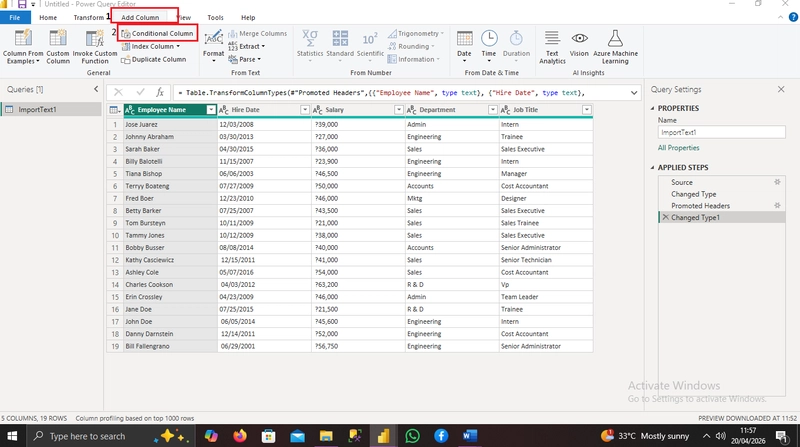Open the Standard number operations
The image size is (800, 447).
coord(340,44)
